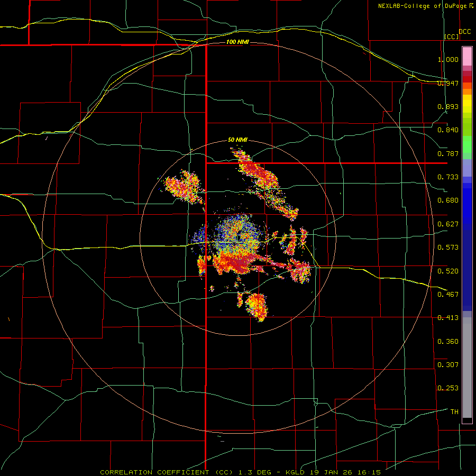476x476 pixels.
Task: Pick the light pink segment of the color scale
Action: (467, 57)
